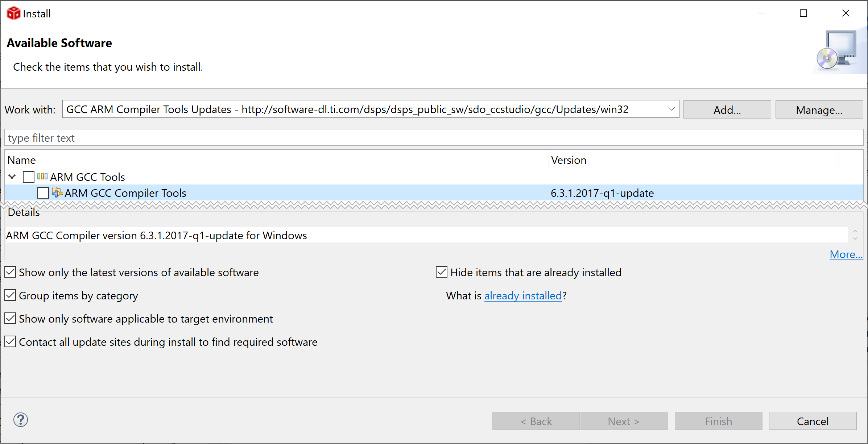Click the ARM GCC Compiler Tools feature icon
Screen dimensions: 868x444
point(57,192)
